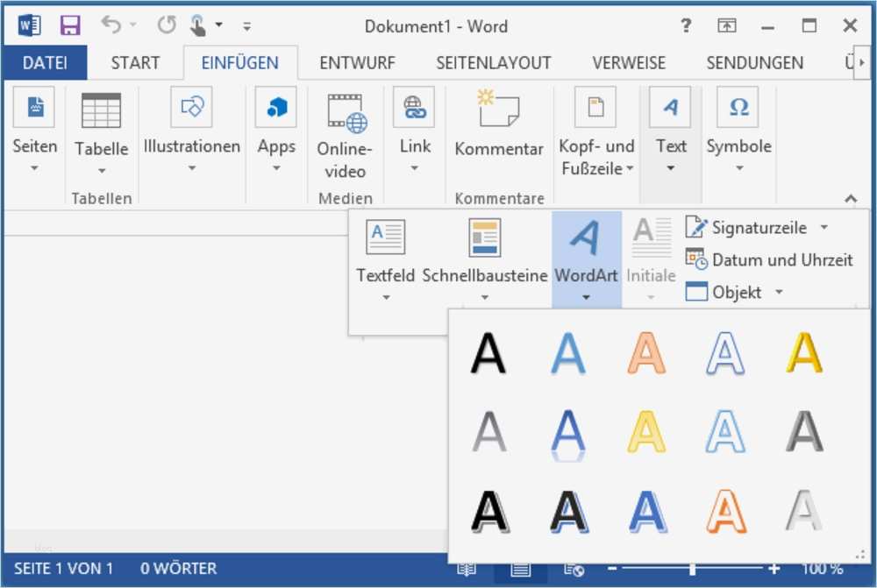Expand the Illustrationen group
The height and width of the screenshot is (588, 877).
coord(192,131)
